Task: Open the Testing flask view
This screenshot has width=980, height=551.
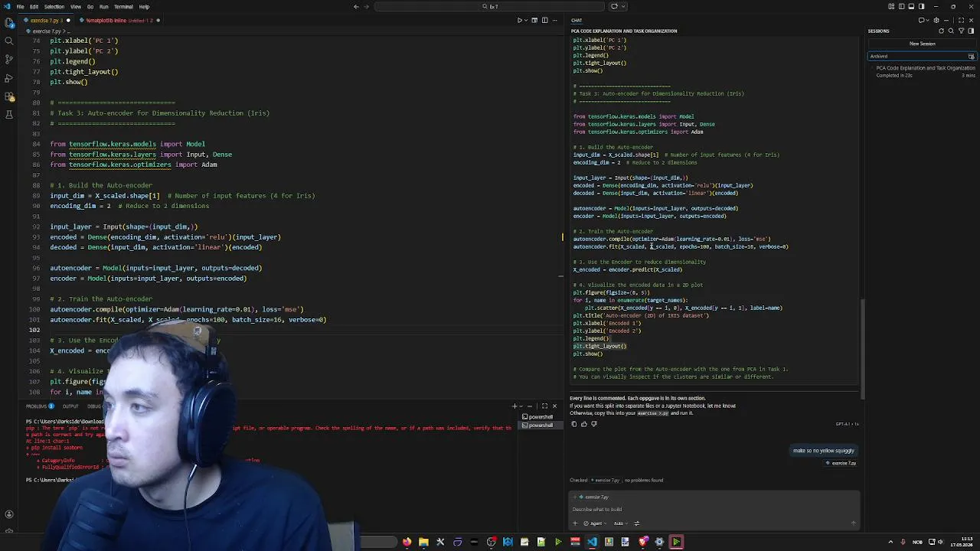Action: [8, 115]
